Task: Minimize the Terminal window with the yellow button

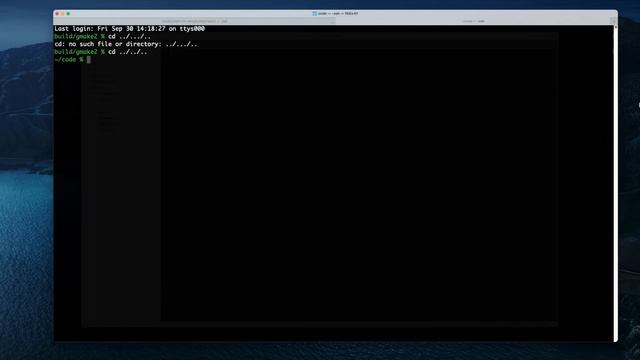Action: (x=62, y=14)
